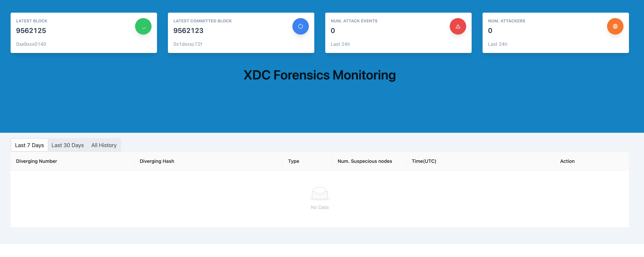Viewport: 644px width, 257px height.
Task: Click the Type column header
Action: (x=293, y=161)
